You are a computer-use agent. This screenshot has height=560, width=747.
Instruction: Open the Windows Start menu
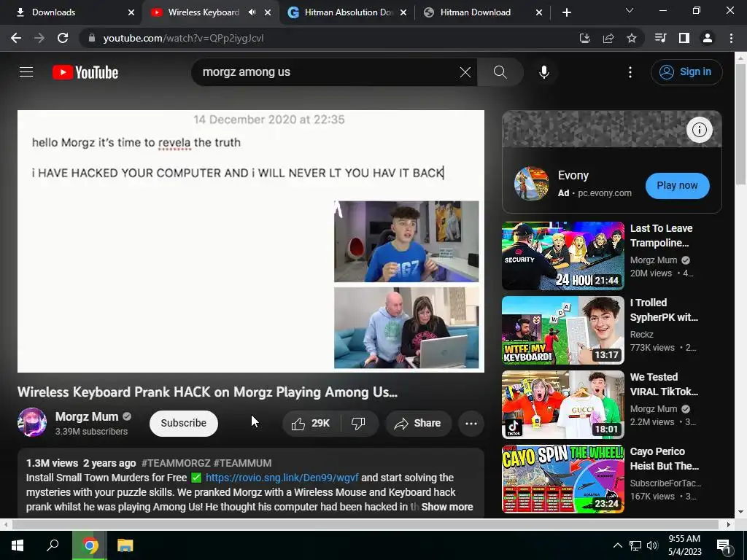[18, 545]
